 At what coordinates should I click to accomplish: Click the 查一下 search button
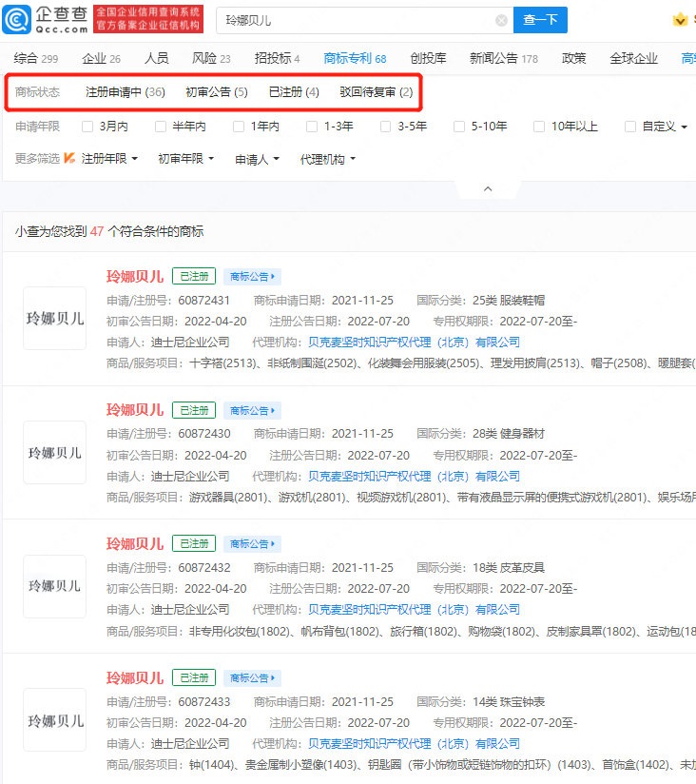pyautogui.click(x=540, y=20)
